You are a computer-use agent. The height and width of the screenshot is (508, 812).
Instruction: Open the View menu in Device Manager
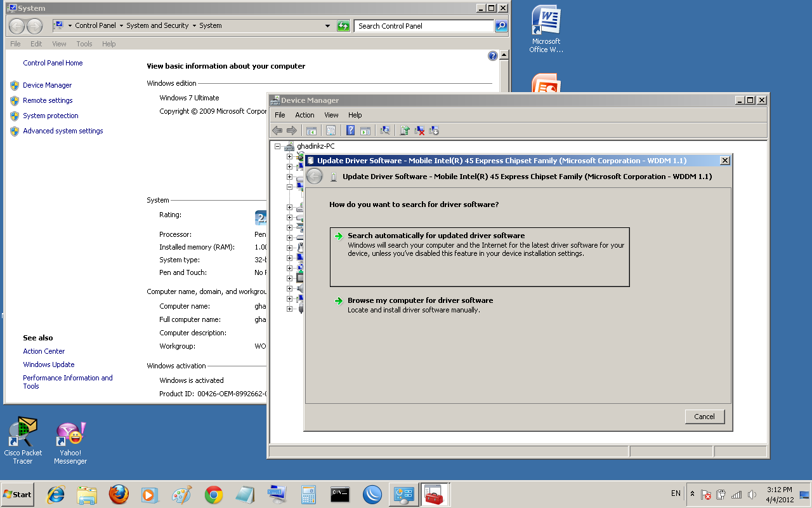click(x=331, y=115)
